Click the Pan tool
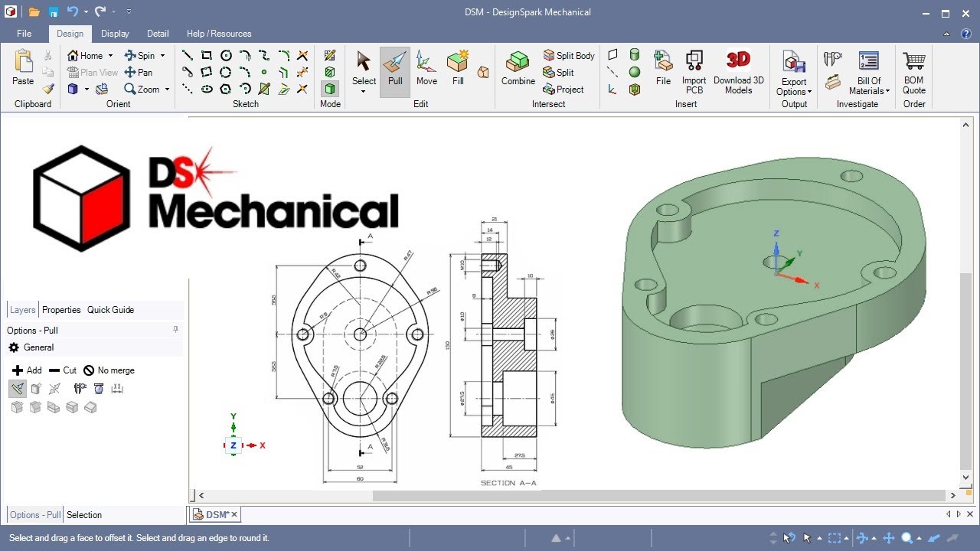The height and width of the screenshot is (551, 980). (139, 72)
